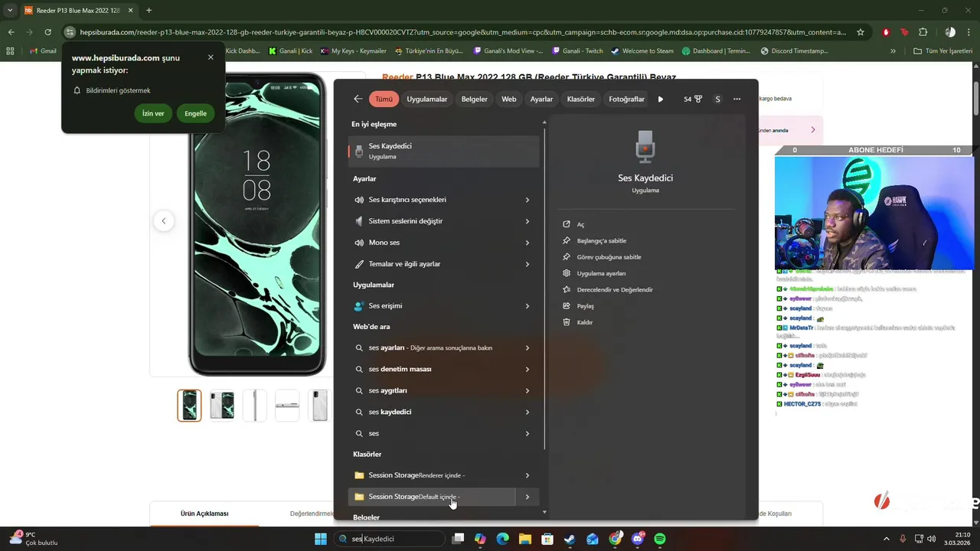The height and width of the screenshot is (551, 980).
Task: Click the Windows Start button
Action: click(321, 539)
